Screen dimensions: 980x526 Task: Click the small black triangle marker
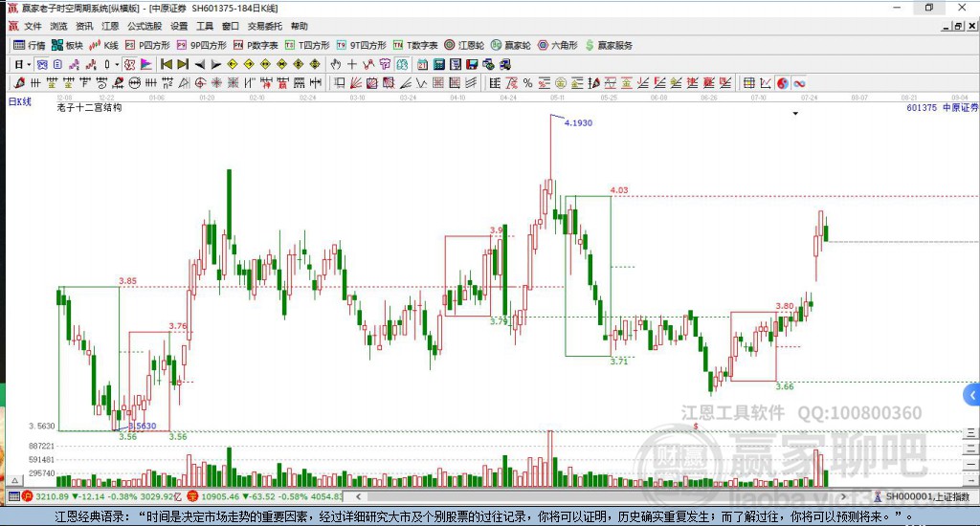[x=795, y=114]
